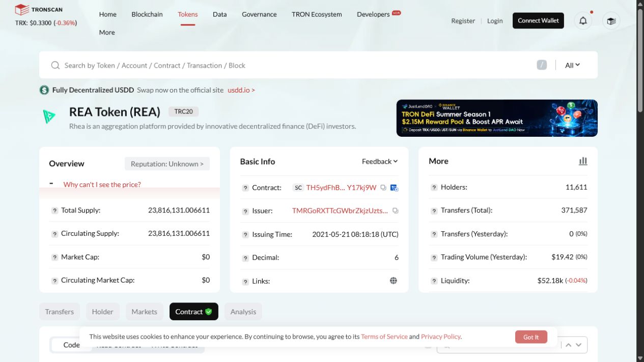Switch to the Analysis tab
Viewport: 644px width, 362px height.
tap(243, 312)
